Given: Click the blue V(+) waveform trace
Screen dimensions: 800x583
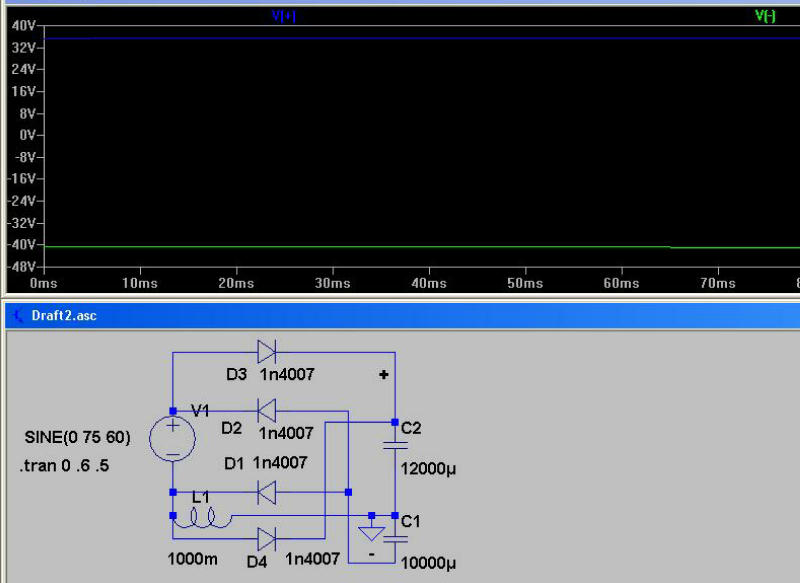Looking at the screenshot, I should click(x=422, y=38).
